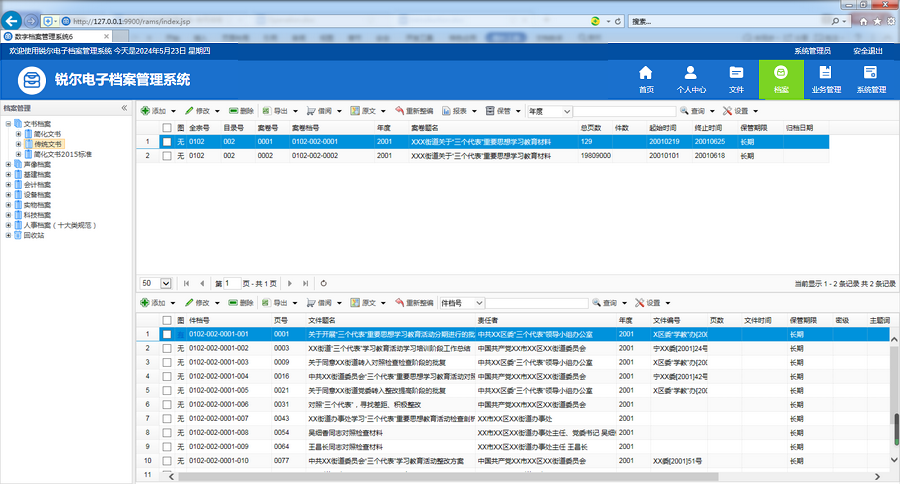Click the 查询 search icon in upper toolbar

click(x=684, y=111)
